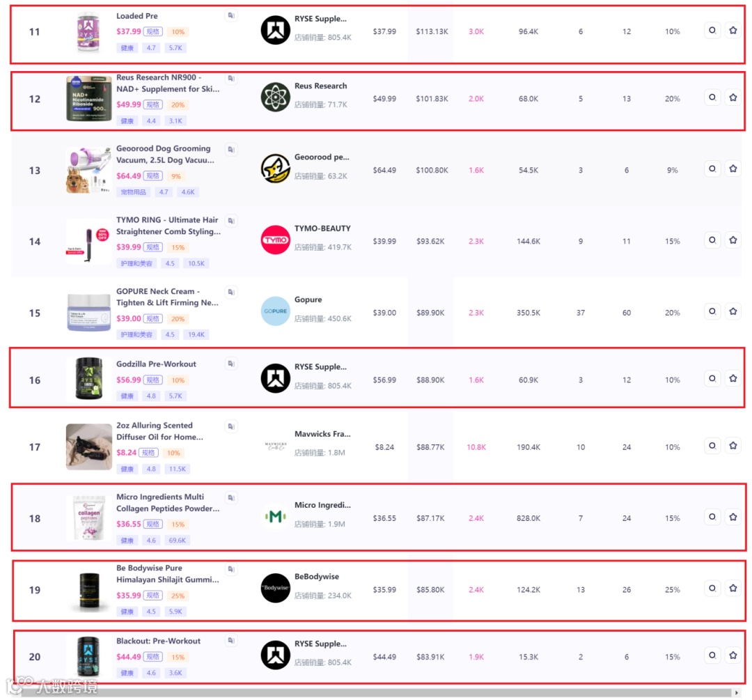This screenshot has width=752, height=700.
Task: Click the horizontal scrollbar right arrow
Action: coord(737,693)
